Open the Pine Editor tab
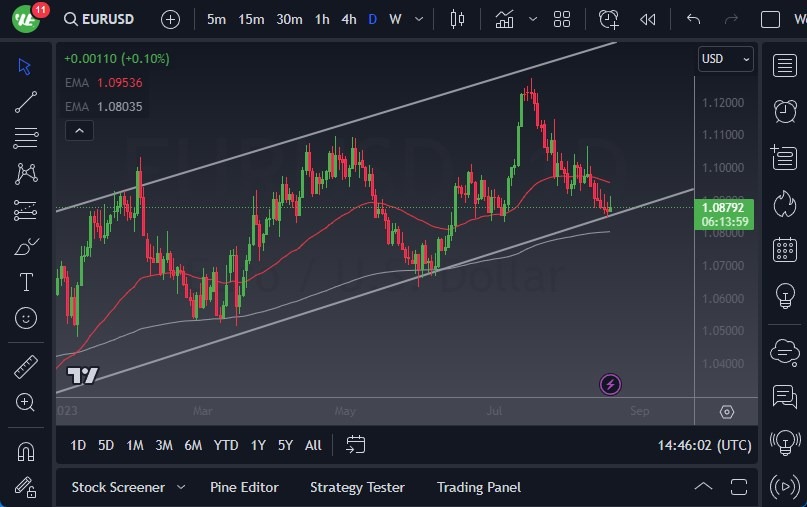The image size is (807, 507). 244,487
